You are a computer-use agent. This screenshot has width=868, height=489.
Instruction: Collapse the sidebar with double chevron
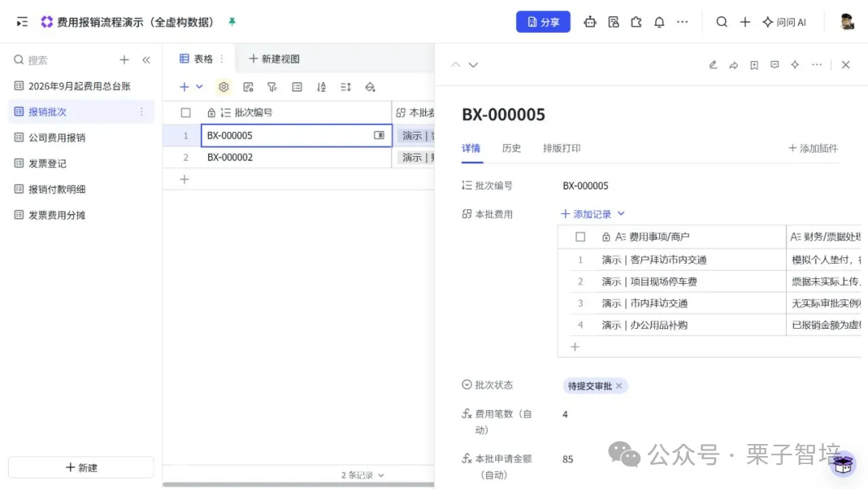point(146,60)
